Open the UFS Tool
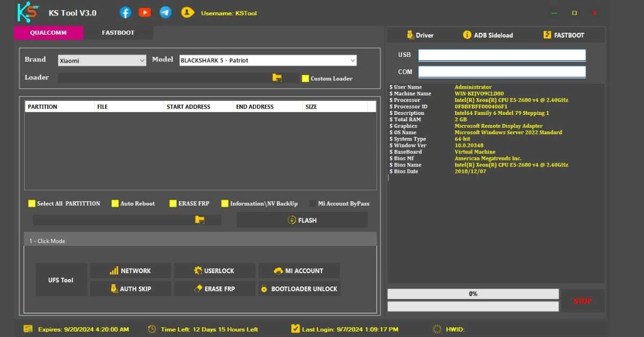This screenshot has width=644, height=337. [61, 280]
